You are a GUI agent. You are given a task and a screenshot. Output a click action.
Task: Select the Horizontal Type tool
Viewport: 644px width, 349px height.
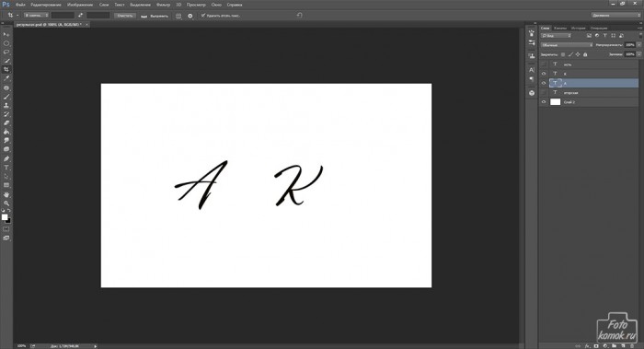coord(6,168)
